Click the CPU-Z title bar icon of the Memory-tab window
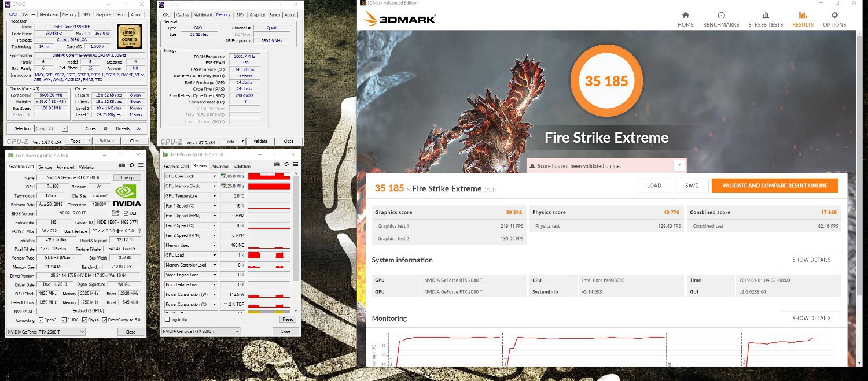This screenshot has width=868, height=381. pyautogui.click(x=161, y=5)
